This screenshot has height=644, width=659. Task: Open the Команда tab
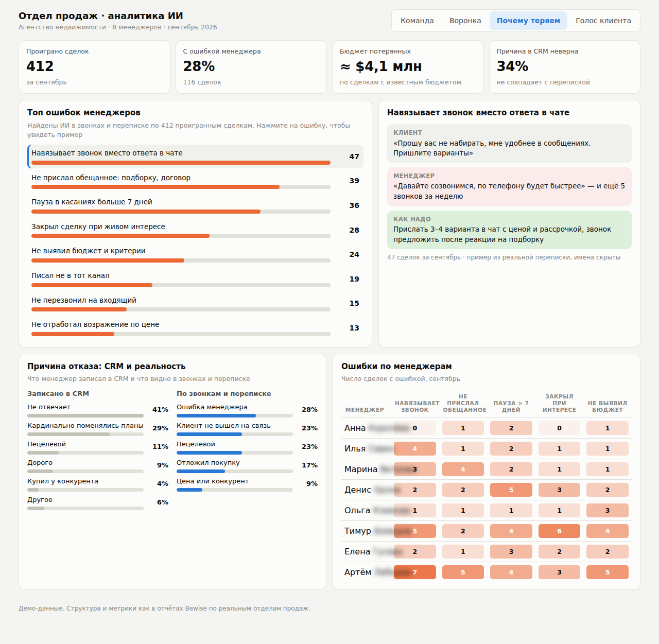point(417,21)
